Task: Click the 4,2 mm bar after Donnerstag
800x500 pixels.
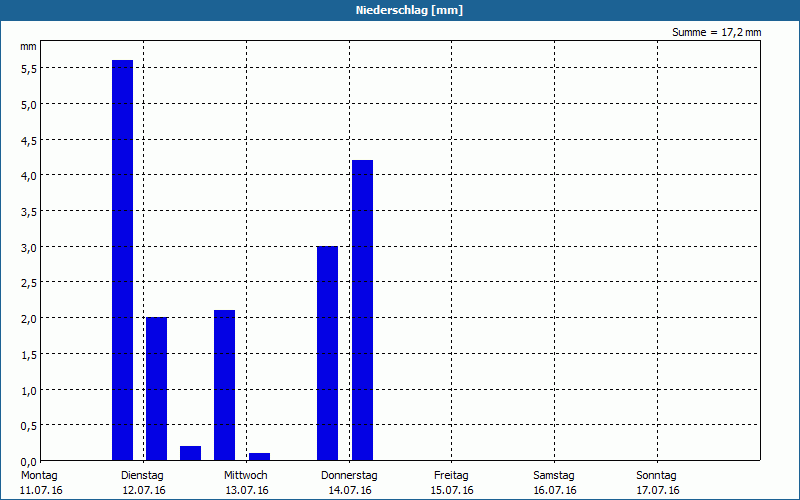Action: [362, 310]
